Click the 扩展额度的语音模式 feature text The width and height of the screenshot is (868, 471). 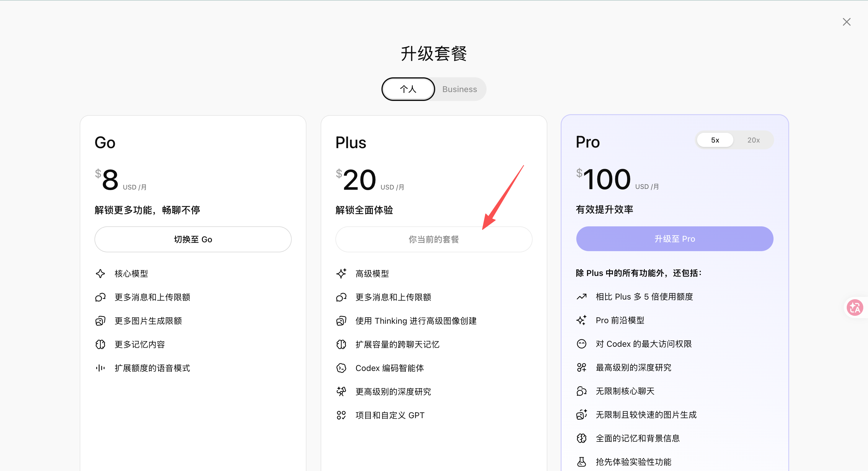coord(152,368)
